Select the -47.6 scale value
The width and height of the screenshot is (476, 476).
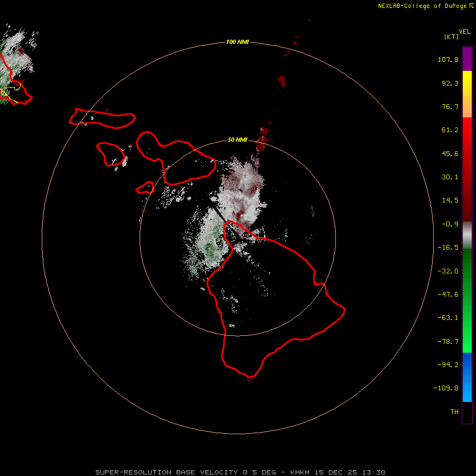[x=448, y=295]
